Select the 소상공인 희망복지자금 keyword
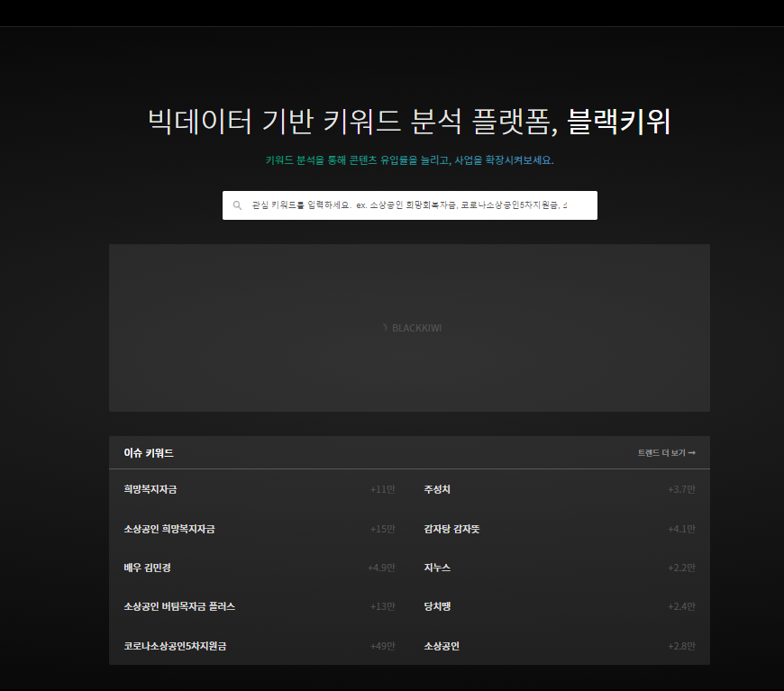 [x=169, y=529]
